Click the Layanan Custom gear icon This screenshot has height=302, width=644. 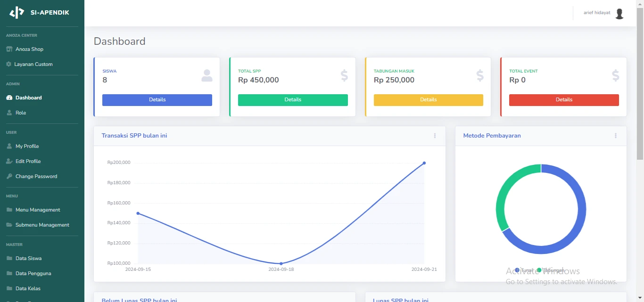point(8,64)
